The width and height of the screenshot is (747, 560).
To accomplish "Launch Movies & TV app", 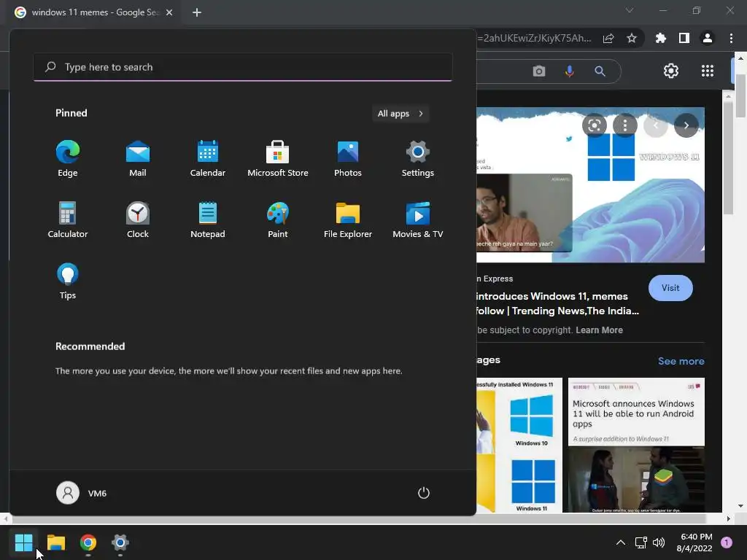I will 418,220.
